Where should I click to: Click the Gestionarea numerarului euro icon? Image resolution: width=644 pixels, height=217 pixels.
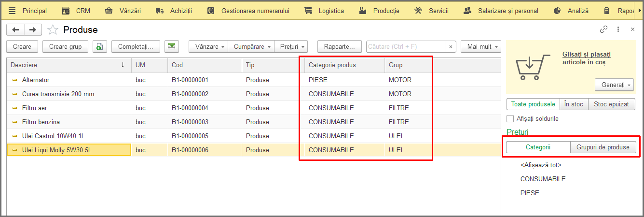211,11
